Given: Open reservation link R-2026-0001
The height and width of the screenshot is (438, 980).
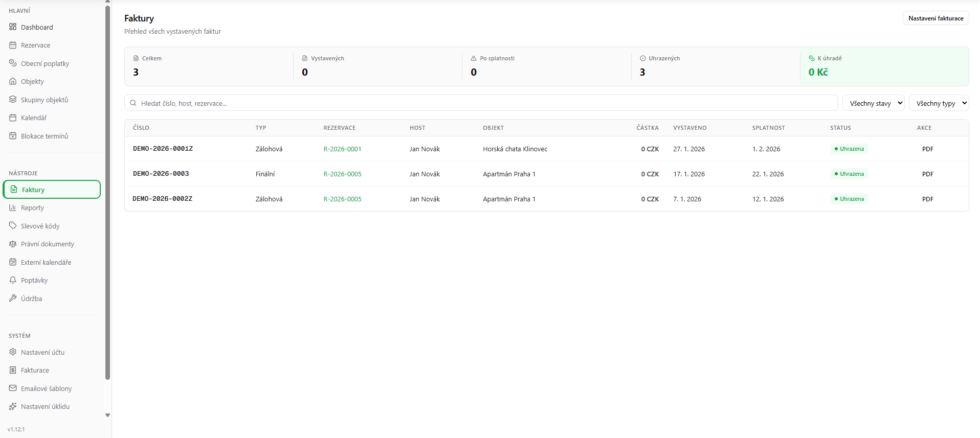Looking at the screenshot, I should click(x=342, y=149).
